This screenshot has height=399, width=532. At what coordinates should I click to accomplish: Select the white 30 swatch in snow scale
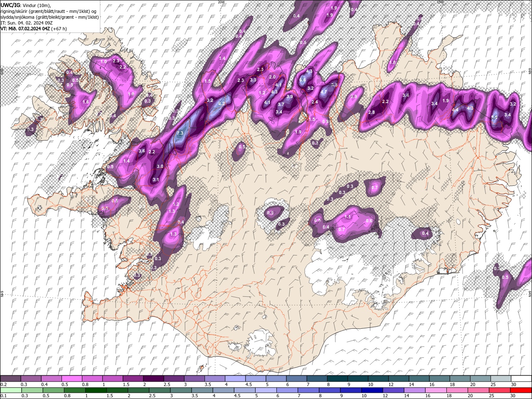point(521,379)
